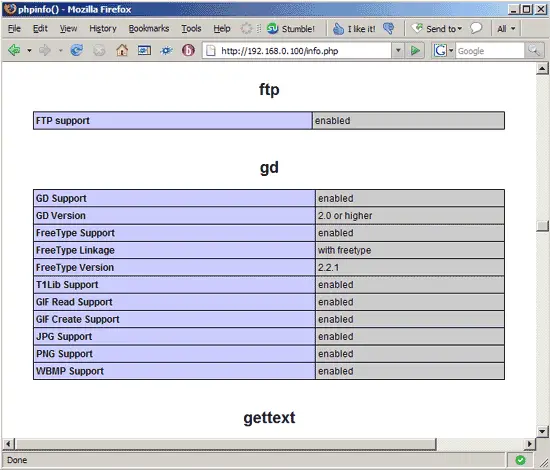Click the thumbs-down dislike icon
The height and width of the screenshot is (470, 550).
[388, 28]
